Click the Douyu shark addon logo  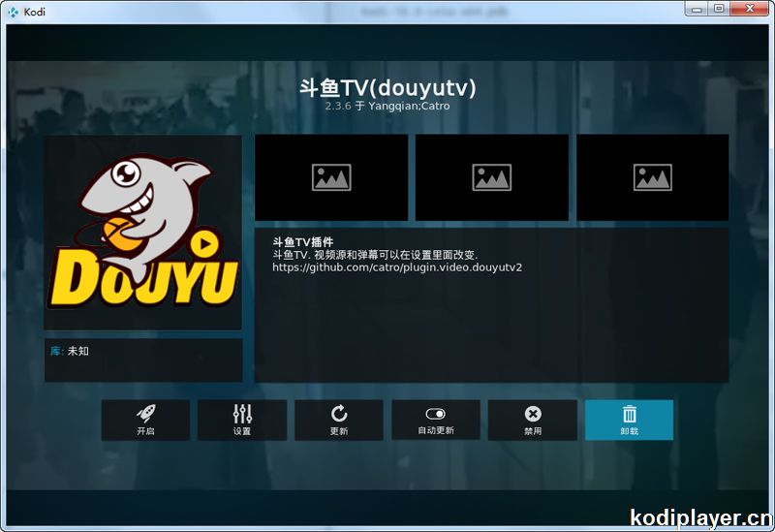point(142,233)
